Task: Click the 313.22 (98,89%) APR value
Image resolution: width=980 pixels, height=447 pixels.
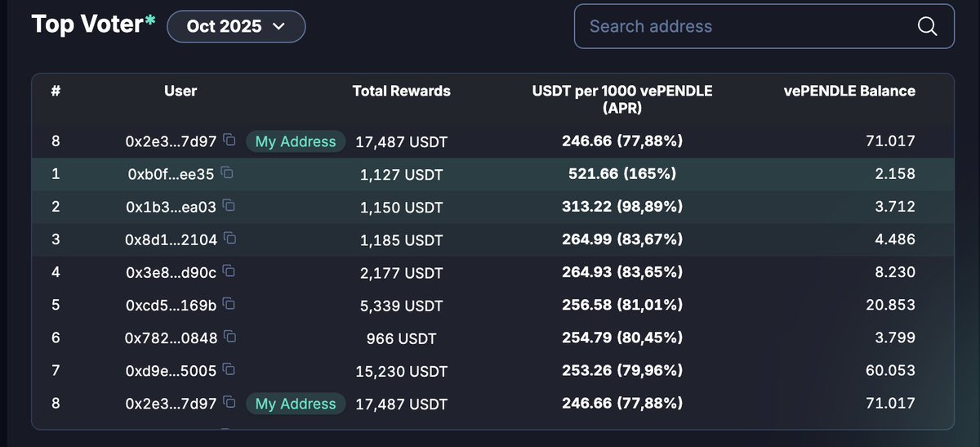Action: pyautogui.click(x=622, y=207)
